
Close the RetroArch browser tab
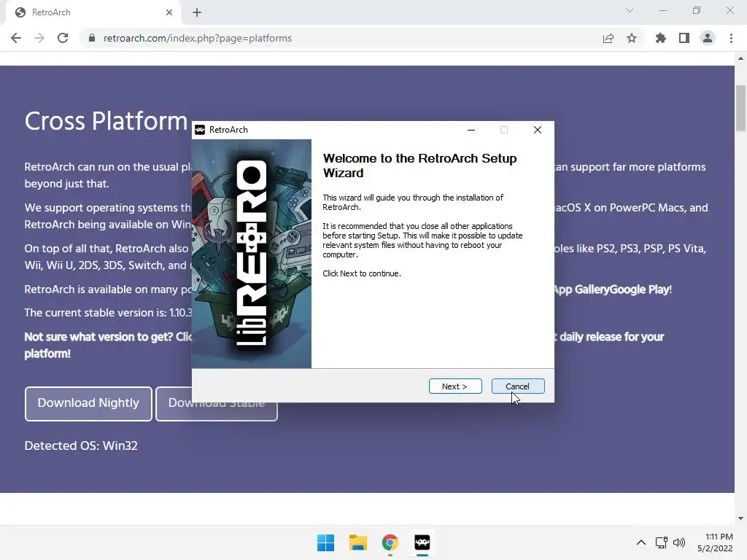click(169, 12)
